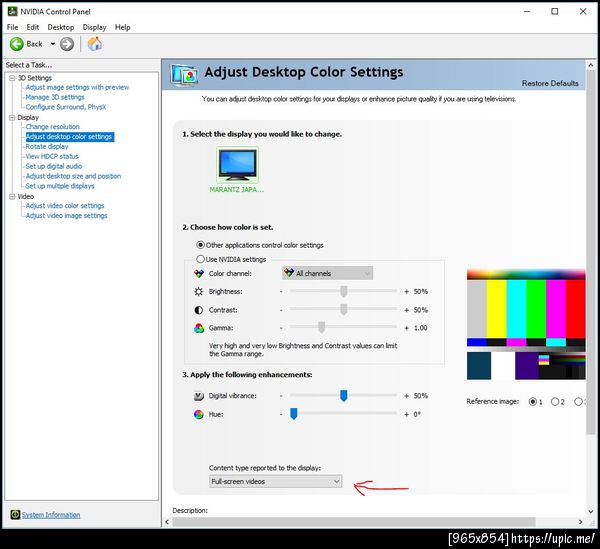Click the Color channel icon

point(199,274)
